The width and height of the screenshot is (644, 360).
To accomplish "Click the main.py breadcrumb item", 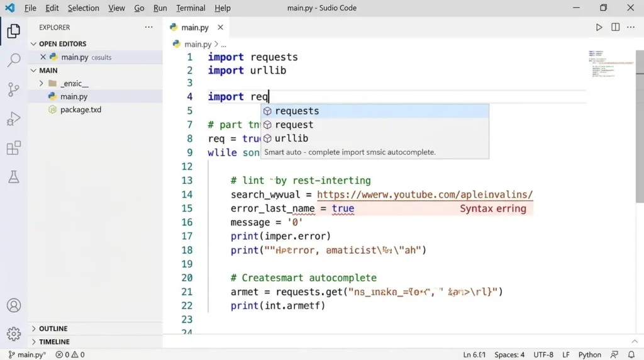I will pos(197,44).
